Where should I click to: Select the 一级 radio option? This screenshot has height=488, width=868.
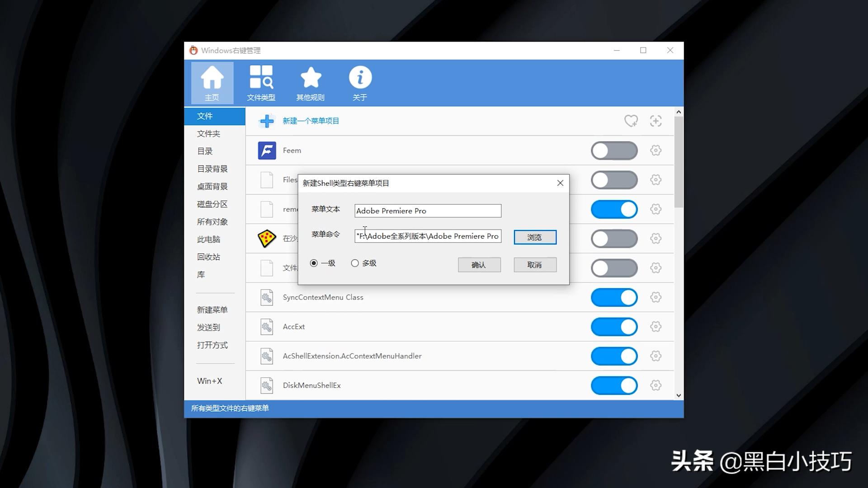[314, 263]
